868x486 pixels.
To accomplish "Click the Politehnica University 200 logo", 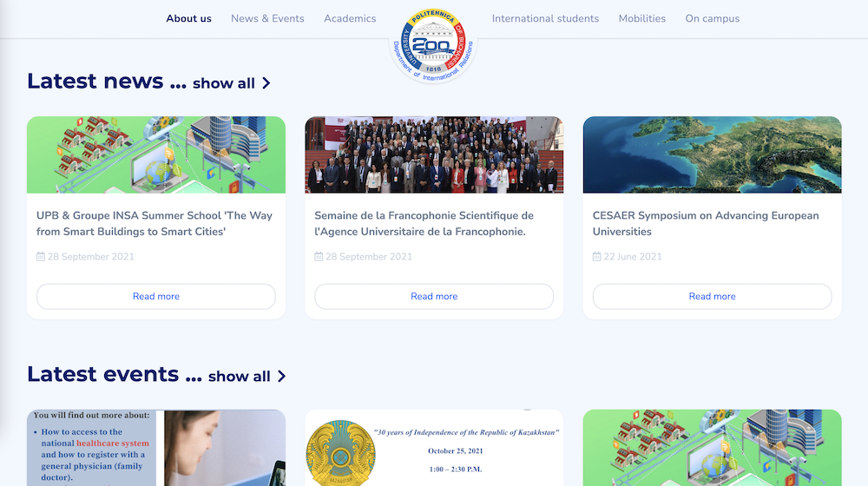I will [433, 45].
